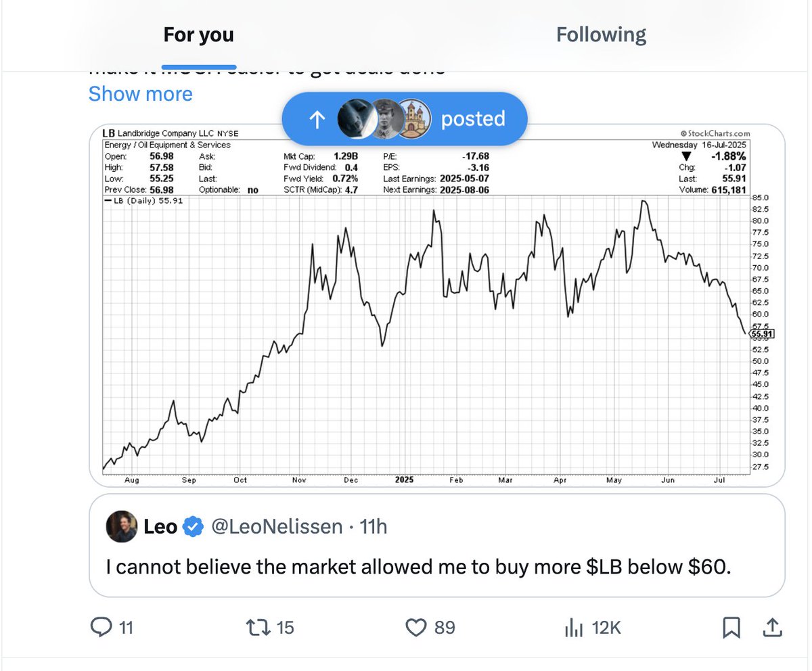Click Leo's display name
Screen dimensions: 812x671
pyautogui.click(x=160, y=526)
